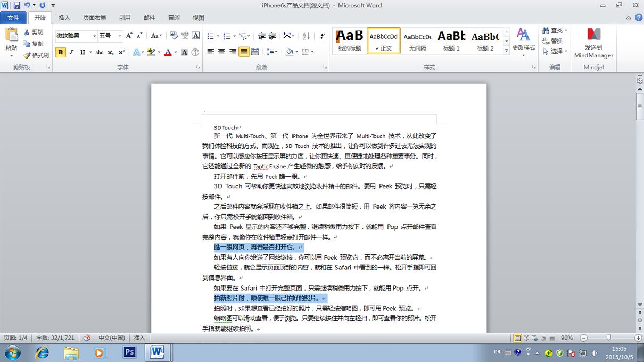Open Internet Explorer from the taskbar

coord(42,352)
